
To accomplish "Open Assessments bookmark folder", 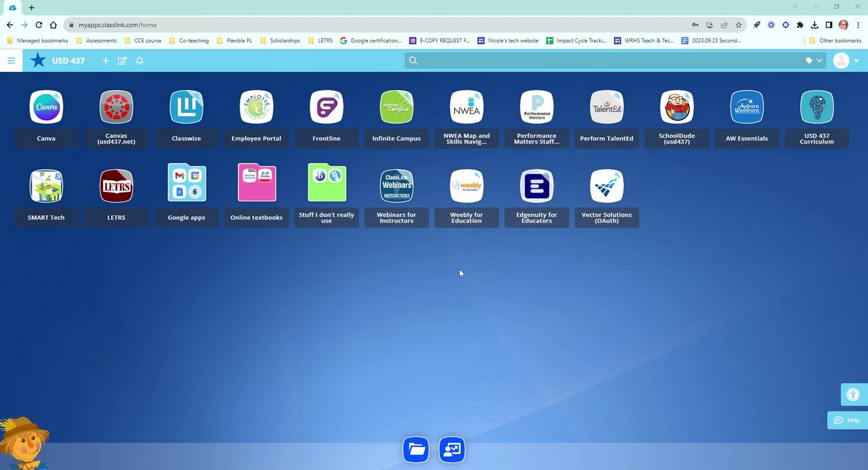I will point(97,40).
